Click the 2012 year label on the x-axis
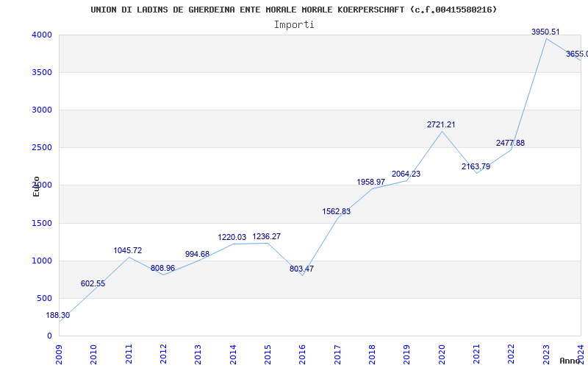Viewport: 588px width, 368px height. tap(163, 353)
